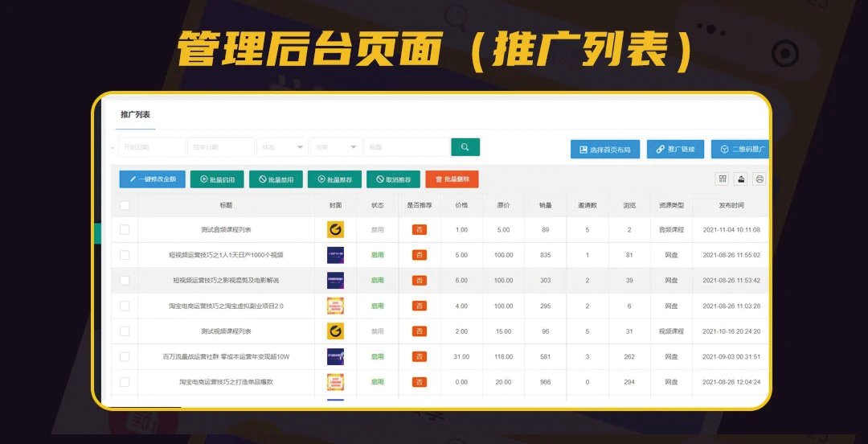This screenshot has height=444, width=868.
Task: Switch to the 推广列表 tab
Action: [135, 115]
